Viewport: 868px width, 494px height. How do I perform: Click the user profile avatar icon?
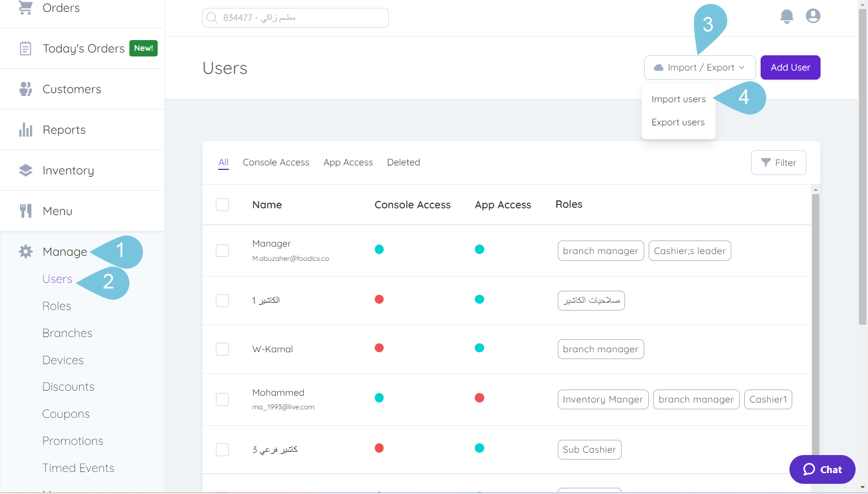(x=813, y=16)
